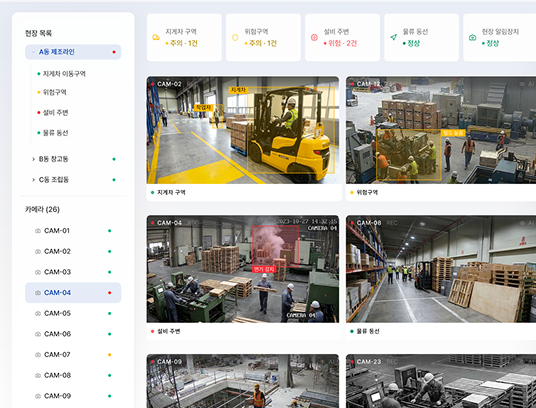Click the camera icon beside CAM-02 in list
The image size is (536, 408).
[x=38, y=251]
